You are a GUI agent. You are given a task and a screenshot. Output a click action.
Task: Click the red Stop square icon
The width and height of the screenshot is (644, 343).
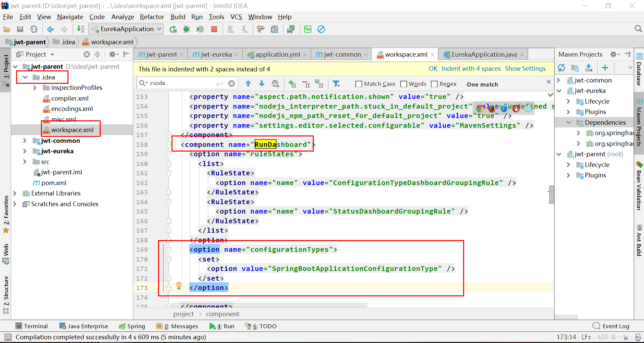pyautogui.click(x=214, y=29)
